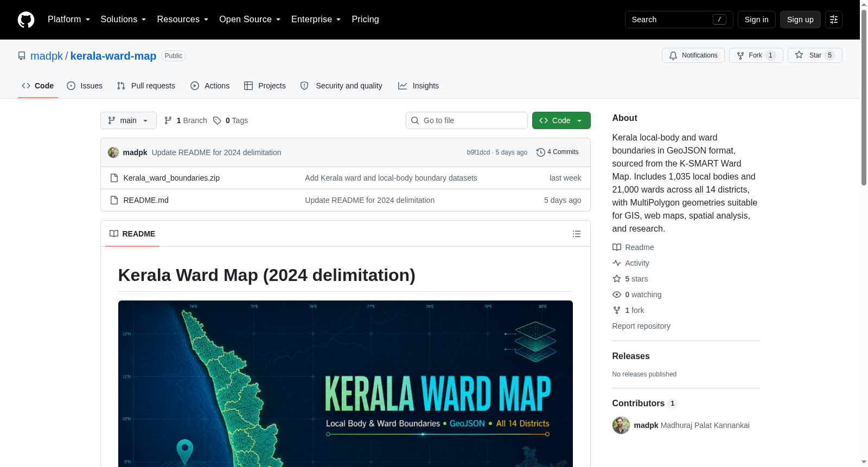The height and width of the screenshot is (467, 868).
Task: Click the book icon next to Readme in About
Action: pyautogui.click(x=617, y=247)
